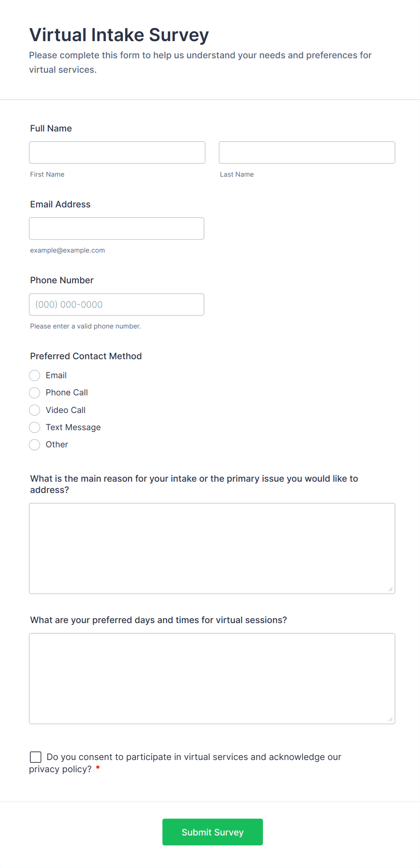The width and height of the screenshot is (420, 868).
Task: Click the main reason for intake textarea
Action: [212, 548]
